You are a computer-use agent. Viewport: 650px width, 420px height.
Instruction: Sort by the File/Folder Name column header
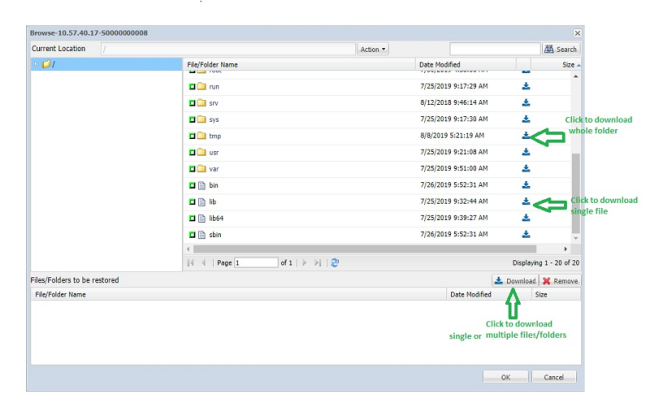point(299,65)
